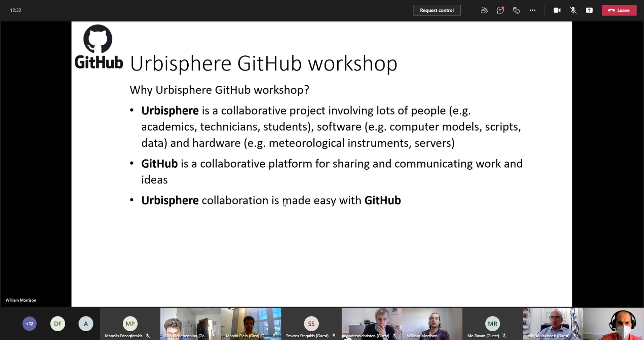The image size is (644, 340).
Task: Click 'Why Urbisphere GitHub workshop?' heading
Action: (x=219, y=90)
